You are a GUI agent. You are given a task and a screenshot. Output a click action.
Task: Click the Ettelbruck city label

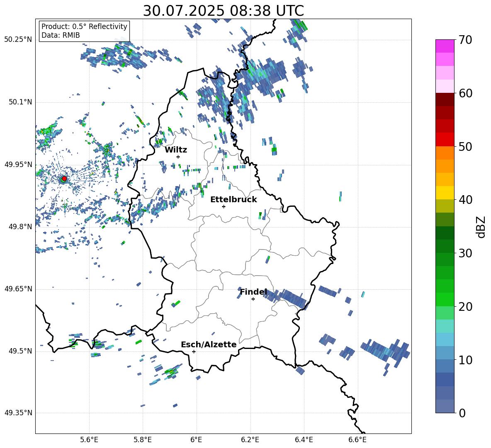[233, 200]
